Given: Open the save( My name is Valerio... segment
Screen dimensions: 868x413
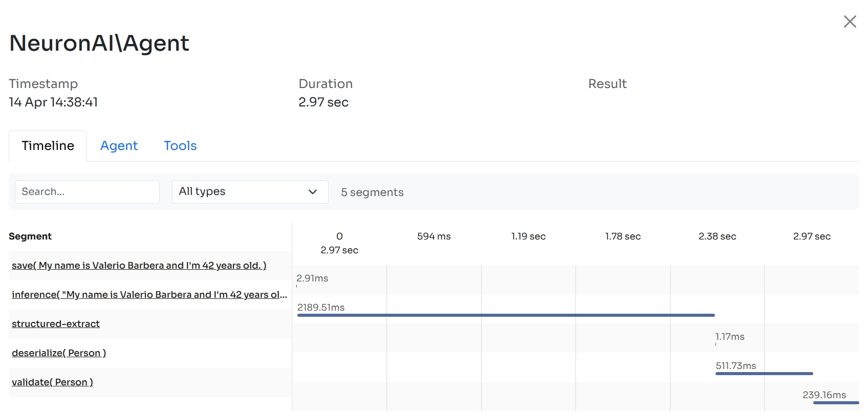Looking at the screenshot, I should 139,266.
